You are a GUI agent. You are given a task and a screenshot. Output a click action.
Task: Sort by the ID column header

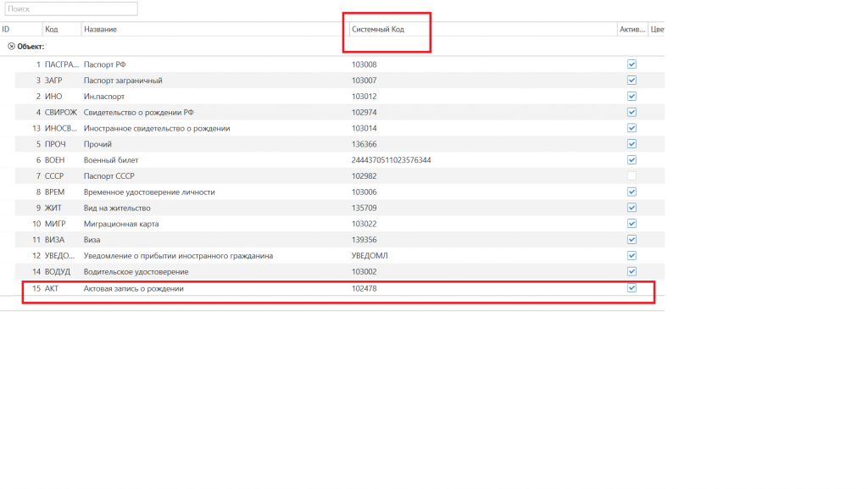(6, 30)
